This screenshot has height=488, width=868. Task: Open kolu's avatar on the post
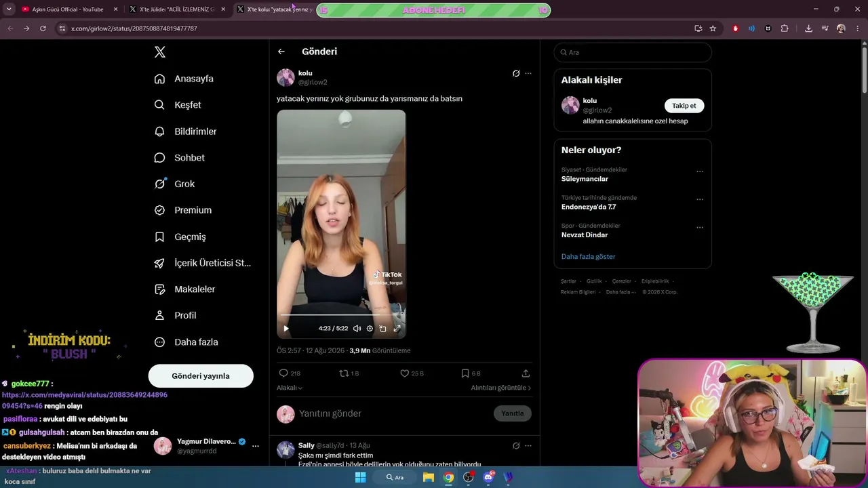[285, 77]
